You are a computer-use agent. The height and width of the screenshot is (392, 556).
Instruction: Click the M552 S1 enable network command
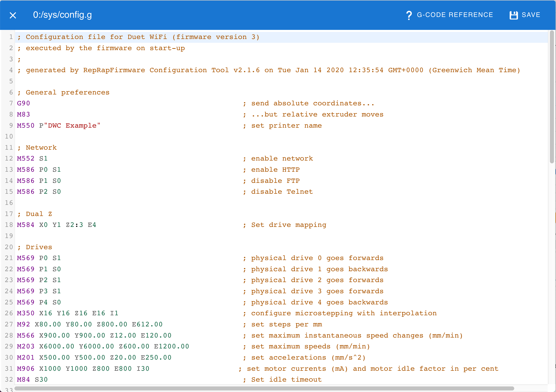tap(32, 159)
